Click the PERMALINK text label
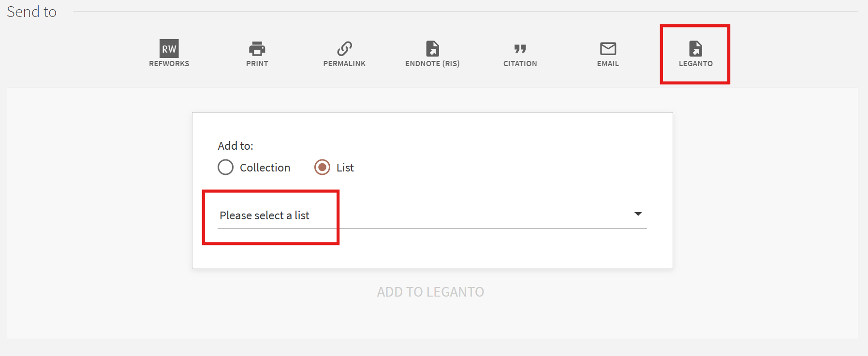Image resolution: width=868 pixels, height=356 pixels. click(344, 64)
